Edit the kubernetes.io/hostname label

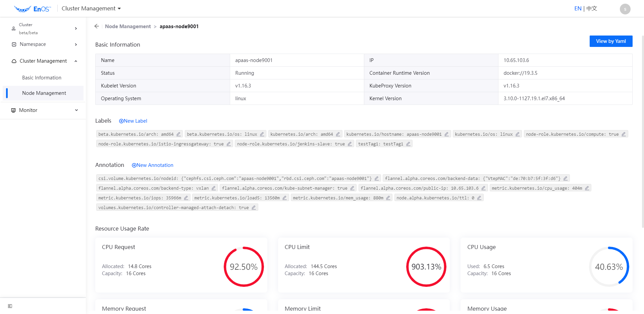(x=446, y=134)
